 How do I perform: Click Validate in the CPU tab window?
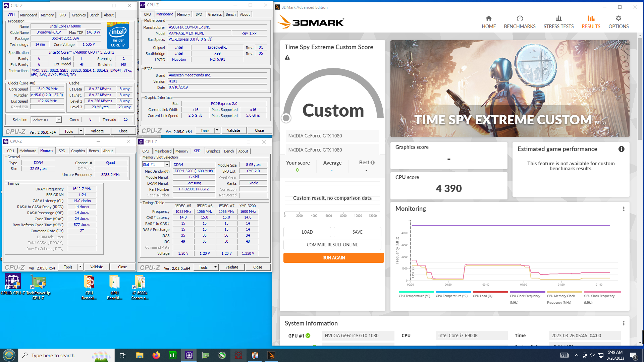(97, 131)
